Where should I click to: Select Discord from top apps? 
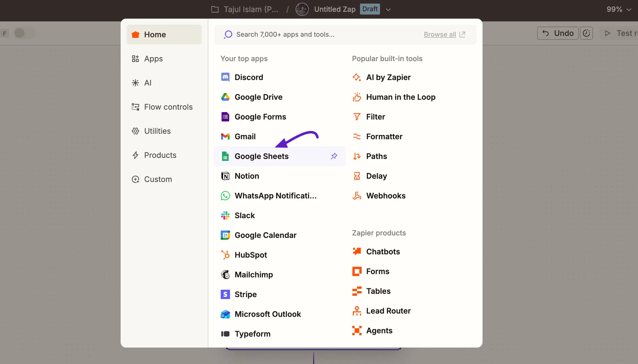click(x=280, y=77)
